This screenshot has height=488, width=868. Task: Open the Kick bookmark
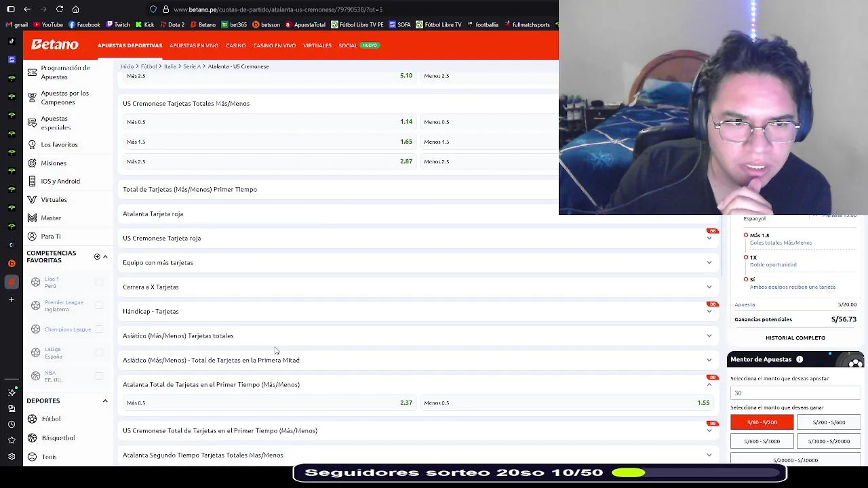[144, 24]
